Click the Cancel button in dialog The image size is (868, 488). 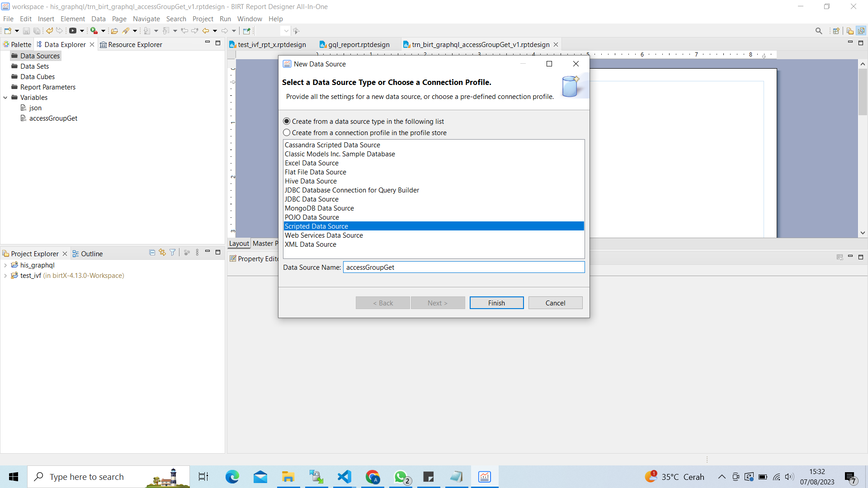(x=555, y=303)
